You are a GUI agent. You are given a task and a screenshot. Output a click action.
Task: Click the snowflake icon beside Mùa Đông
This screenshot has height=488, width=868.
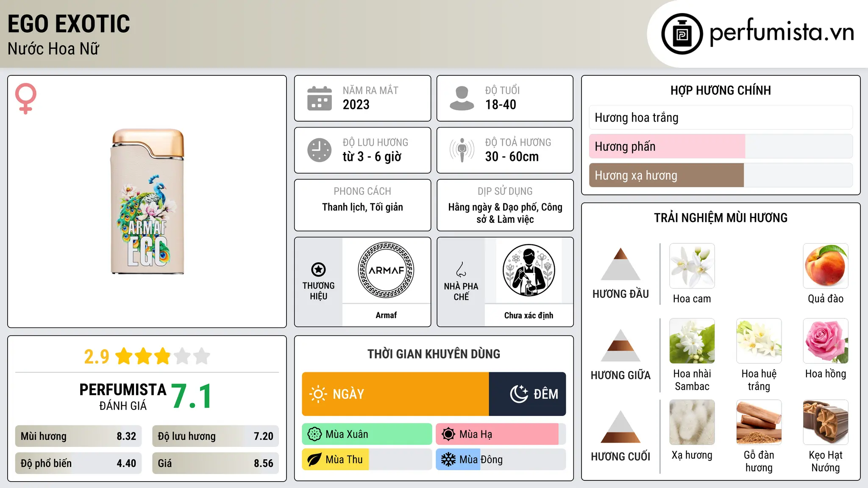coord(448,460)
